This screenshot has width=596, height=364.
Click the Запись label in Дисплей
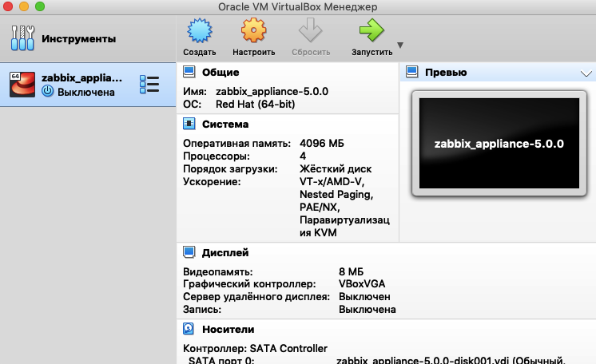coord(202,309)
